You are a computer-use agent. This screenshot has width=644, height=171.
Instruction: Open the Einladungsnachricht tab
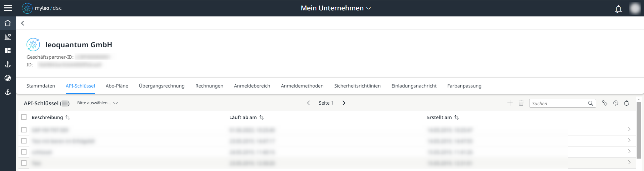(x=414, y=86)
